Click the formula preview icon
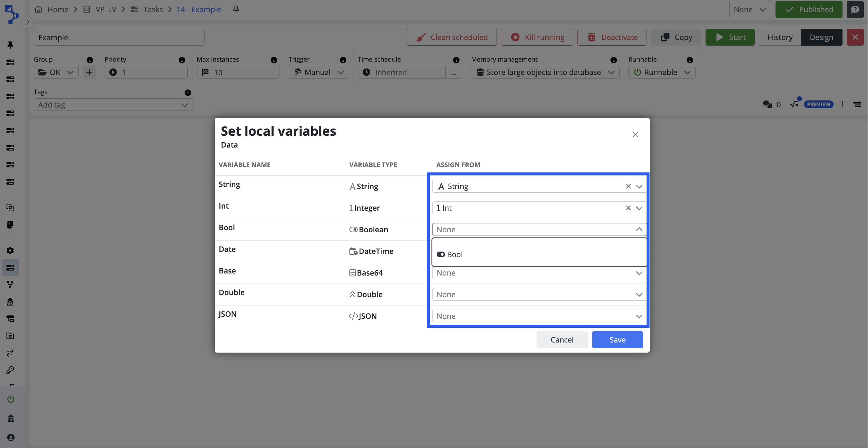Image resolution: width=868 pixels, height=448 pixels. click(794, 104)
